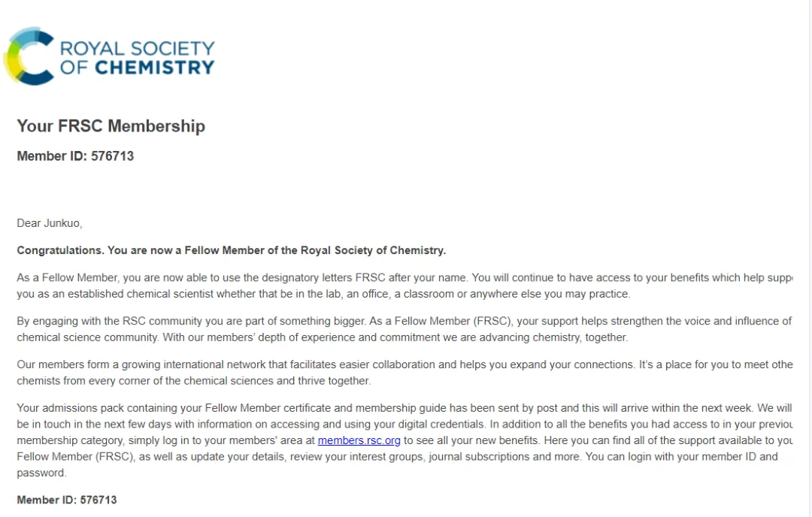
Task: Click the "Your FRSC Membership" heading
Action: 111,125
